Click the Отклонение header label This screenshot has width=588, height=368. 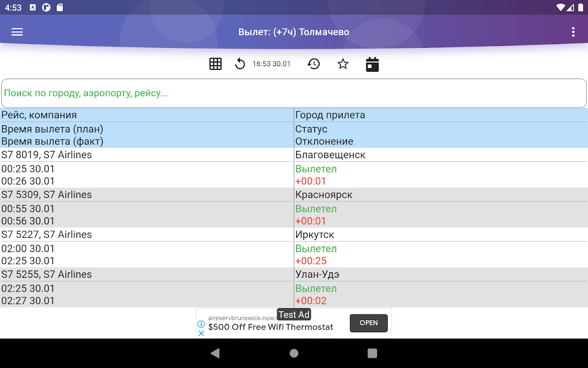324,142
